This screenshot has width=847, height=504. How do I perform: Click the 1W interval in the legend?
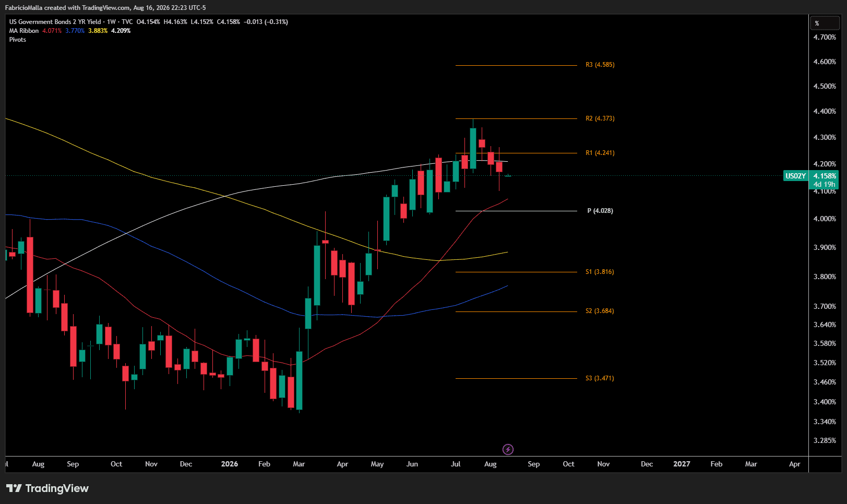coord(111,22)
